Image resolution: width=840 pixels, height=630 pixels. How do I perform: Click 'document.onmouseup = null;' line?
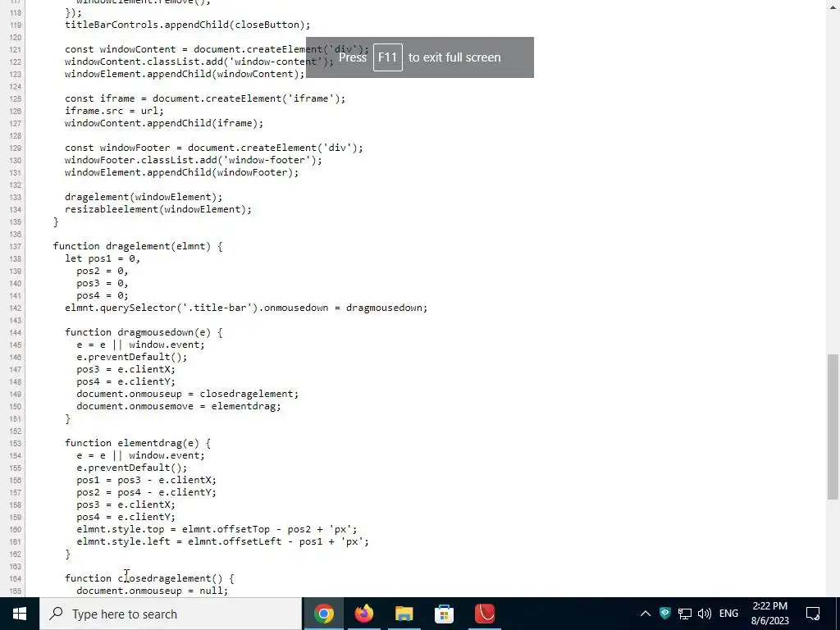pyautogui.click(x=152, y=591)
